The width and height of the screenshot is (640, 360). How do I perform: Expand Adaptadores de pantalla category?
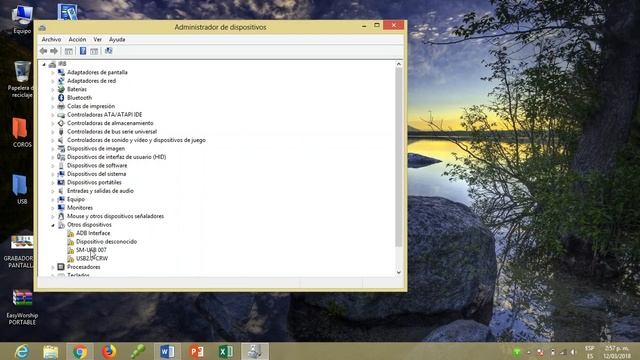(x=53, y=73)
